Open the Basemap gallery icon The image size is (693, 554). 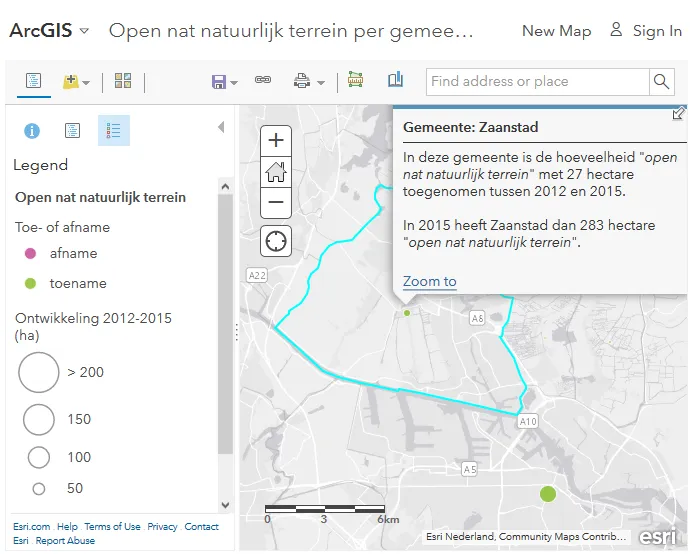click(123, 81)
